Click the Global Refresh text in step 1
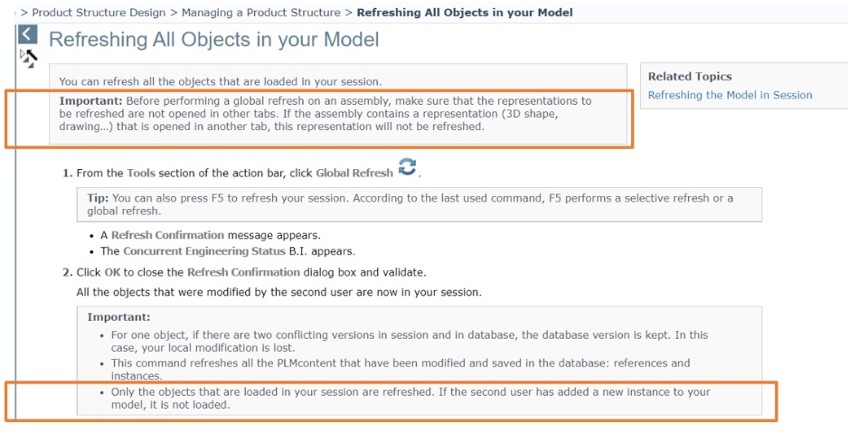Image resolution: width=868 pixels, height=443 pixels. 353,173
